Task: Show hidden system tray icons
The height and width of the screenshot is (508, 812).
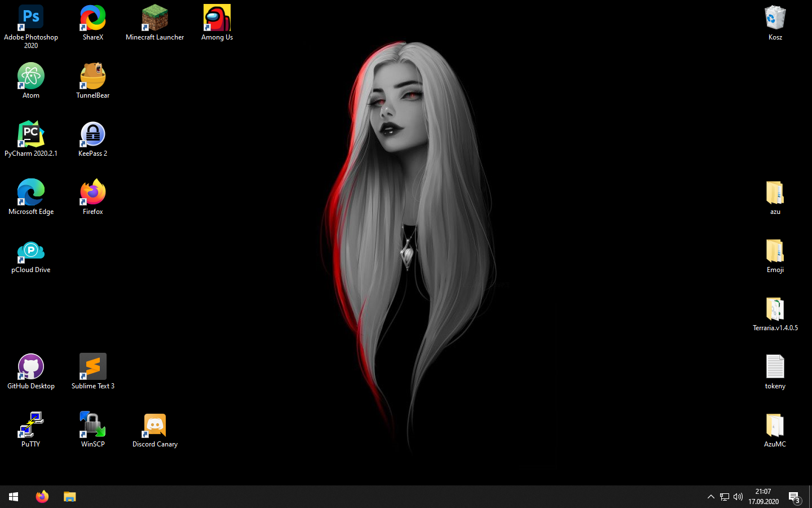Action: pyautogui.click(x=710, y=497)
